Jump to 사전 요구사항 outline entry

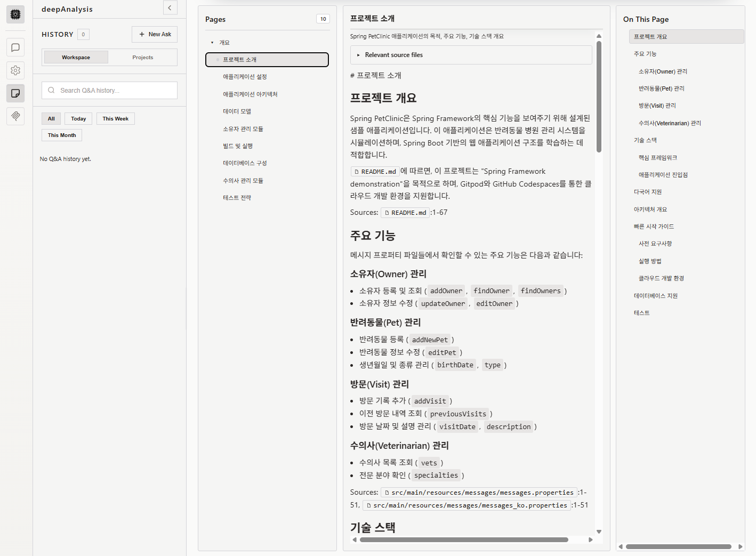click(x=655, y=244)
